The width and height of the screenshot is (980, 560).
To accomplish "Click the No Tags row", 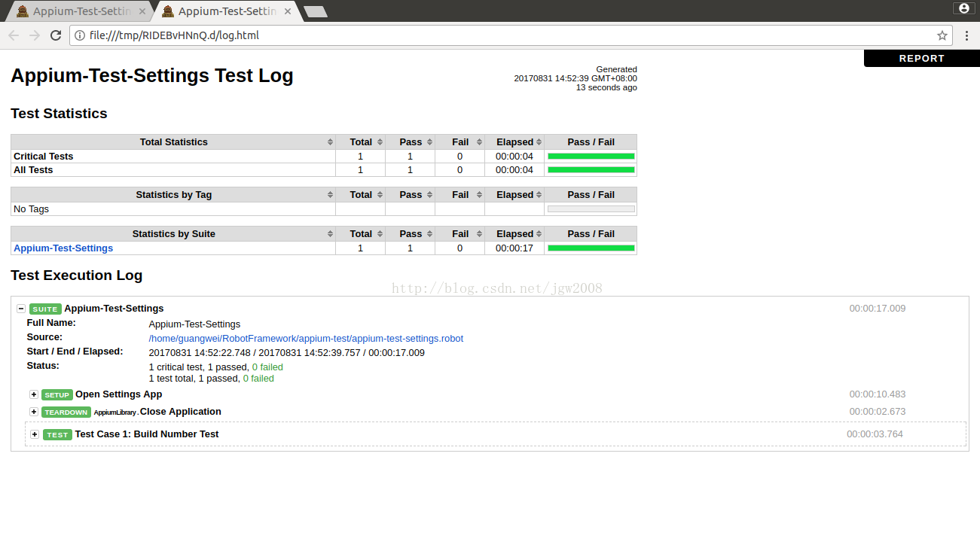I will point(324,208).
